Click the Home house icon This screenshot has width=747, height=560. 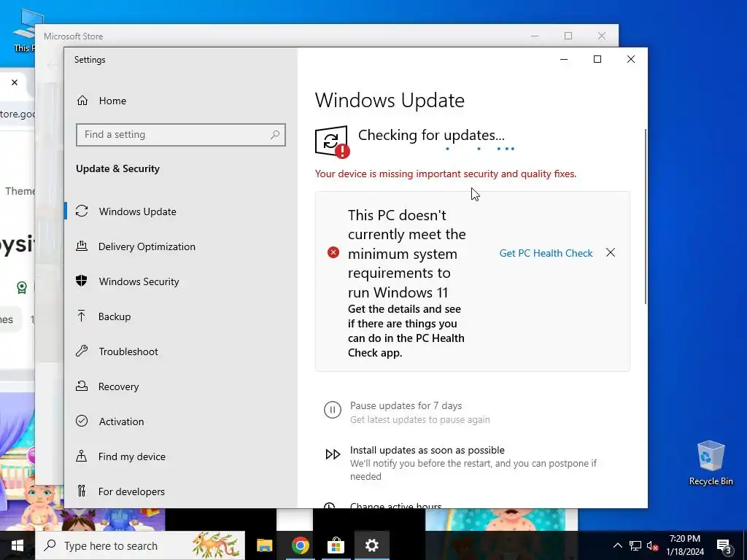pyautogui.click(x=82, y=101)
